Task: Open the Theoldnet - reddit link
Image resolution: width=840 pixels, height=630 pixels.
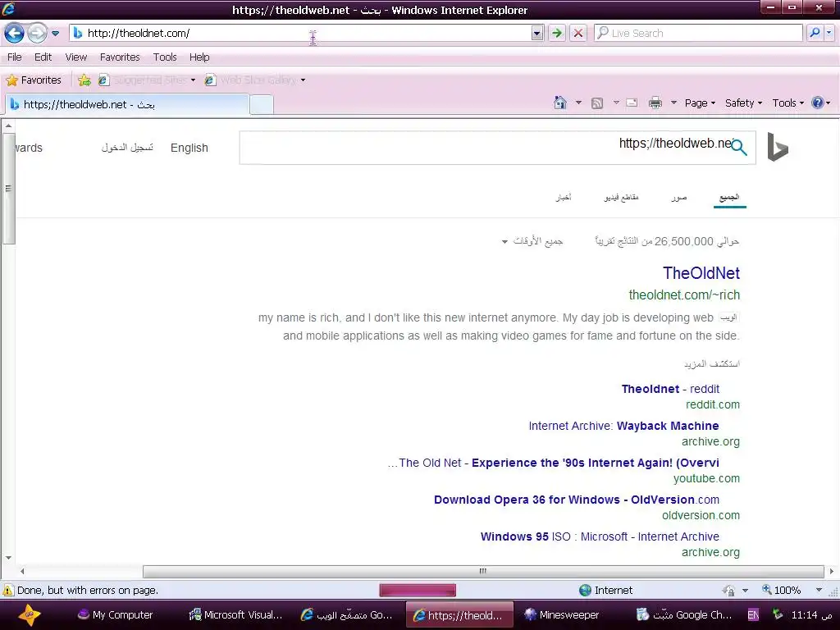Action: (670, 389)
